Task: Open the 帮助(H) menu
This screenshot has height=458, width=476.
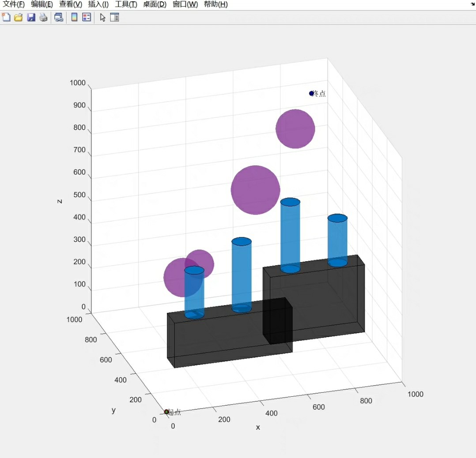Action: (x=216, y=4)
